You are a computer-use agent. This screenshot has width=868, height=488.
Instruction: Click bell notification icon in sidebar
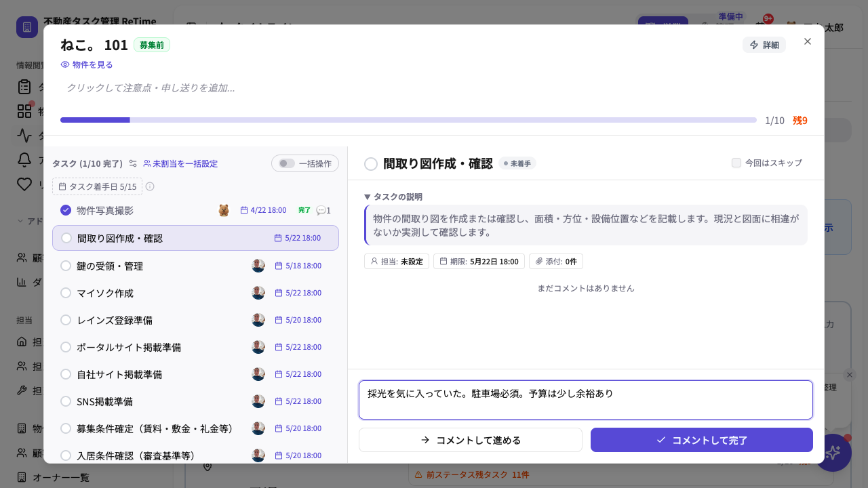click(x=24, y=160)
